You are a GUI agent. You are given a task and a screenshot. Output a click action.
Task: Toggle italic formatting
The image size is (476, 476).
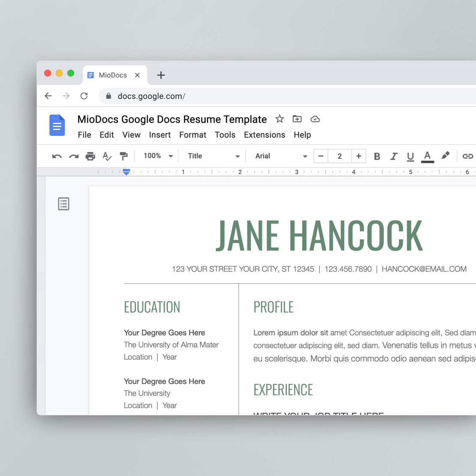[x=394, y=156]
